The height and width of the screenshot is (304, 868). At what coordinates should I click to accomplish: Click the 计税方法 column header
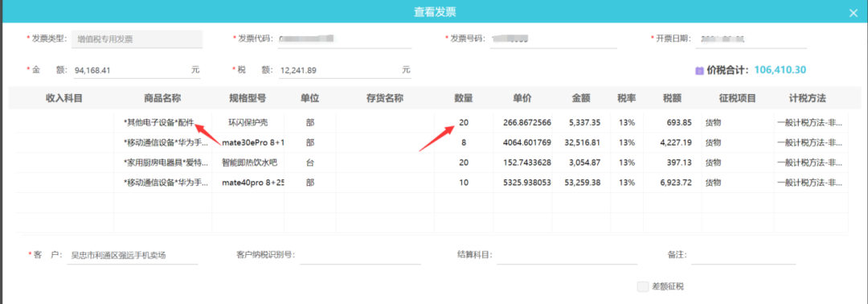coord(807,99)
